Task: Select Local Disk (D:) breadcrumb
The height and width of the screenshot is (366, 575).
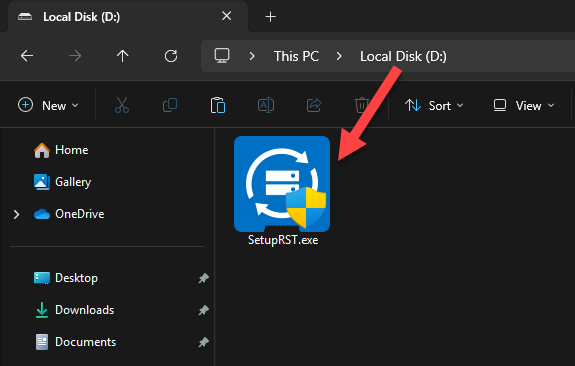Action: tap(403, 56)
